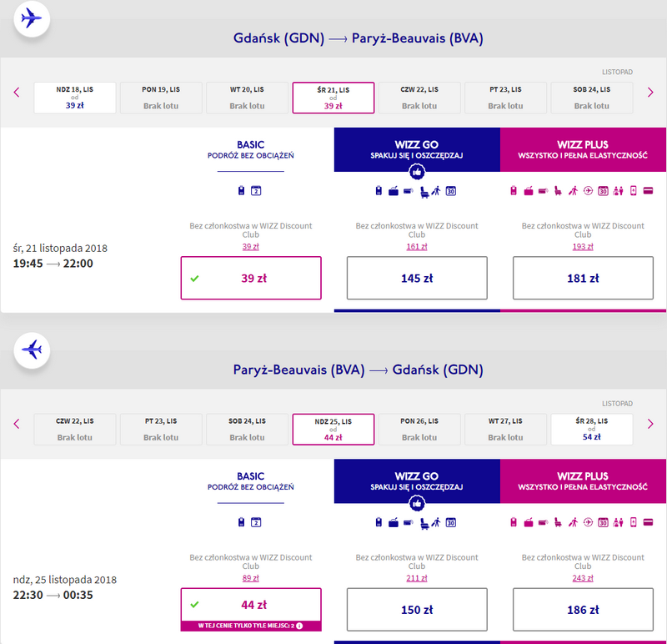Click return WIZZ PLUS flight change airplane icon

point(588,522)
